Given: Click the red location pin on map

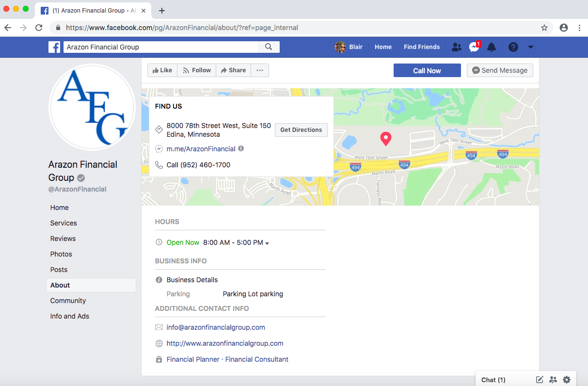Looking at the screenshot, I should click(385, 138).
